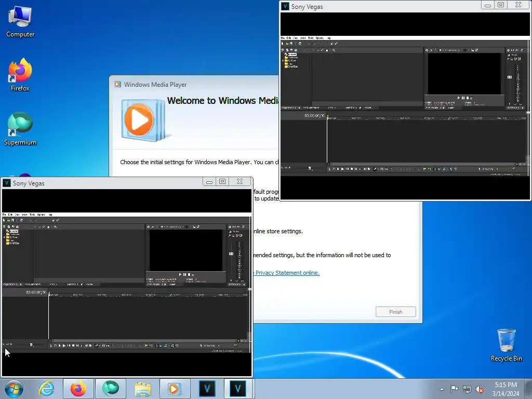Screen dimensions: 532x399
Task: Open Project Video Properties in lower Vegas preview
Action: 148,227
